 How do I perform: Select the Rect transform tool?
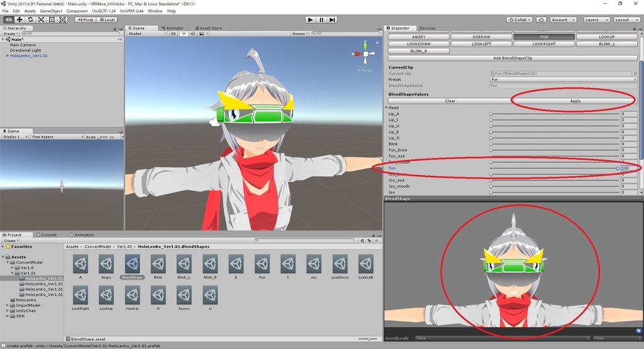pyautogui.click(x=52, y=19)
